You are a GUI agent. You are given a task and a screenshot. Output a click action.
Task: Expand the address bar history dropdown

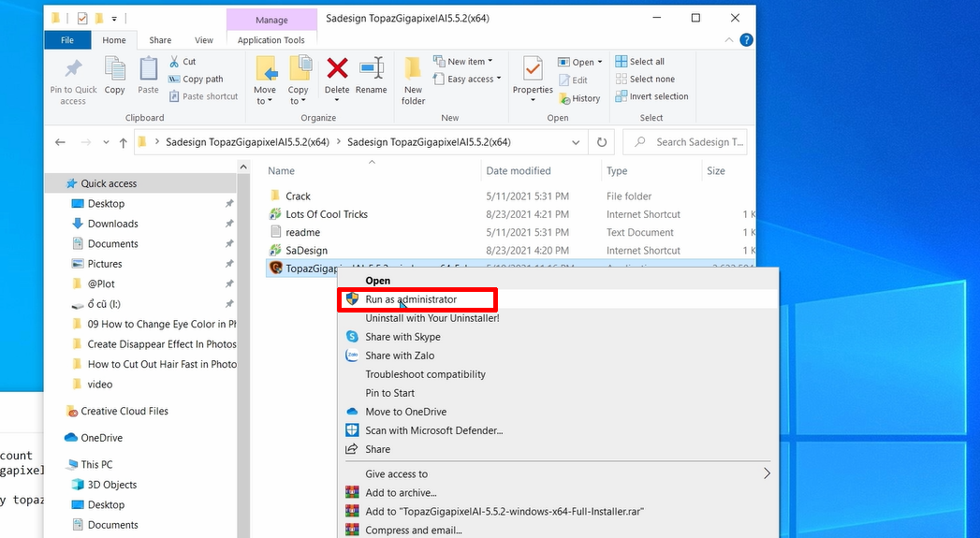coord(576,142)
